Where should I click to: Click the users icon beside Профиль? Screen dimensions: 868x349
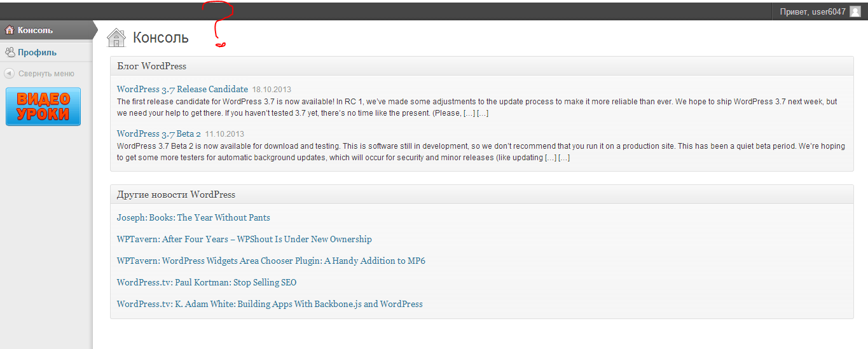[10, 52]
